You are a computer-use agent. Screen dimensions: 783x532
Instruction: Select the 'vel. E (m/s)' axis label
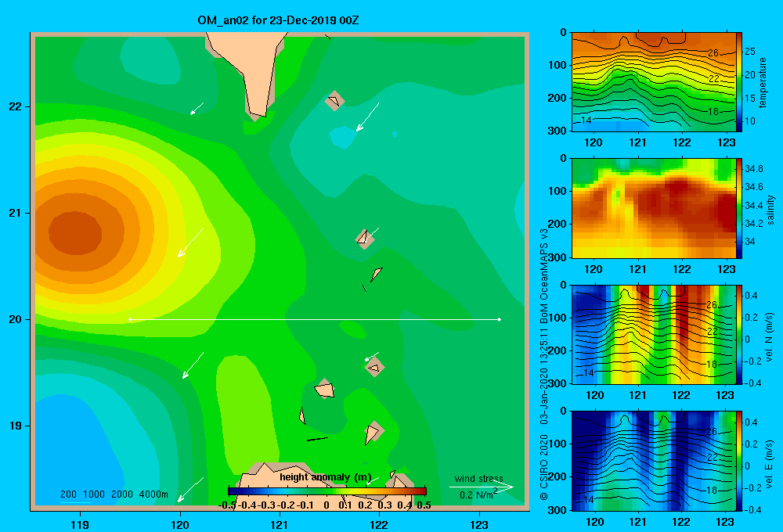click(769, 463)
